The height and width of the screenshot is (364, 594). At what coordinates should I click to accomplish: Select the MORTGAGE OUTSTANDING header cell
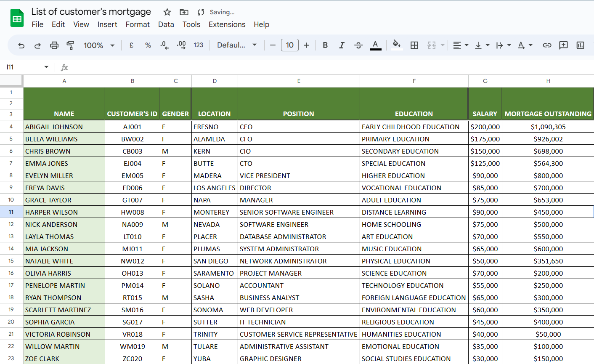tap(548, 104)
